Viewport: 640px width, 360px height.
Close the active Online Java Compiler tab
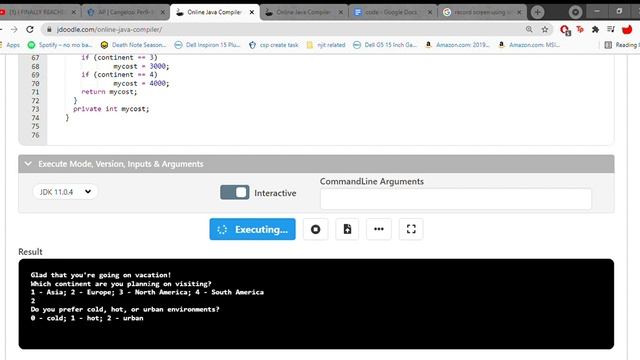[x=252, y=12]
